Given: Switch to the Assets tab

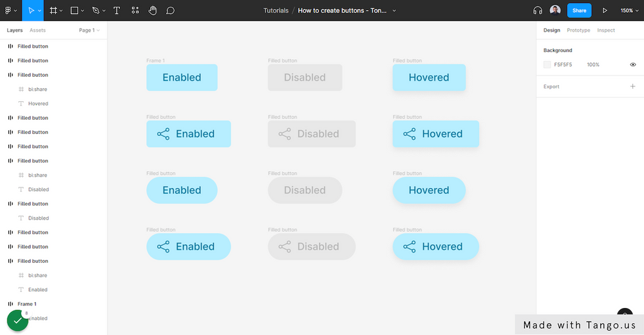Looking at the screenshot, I should pos(37,30).
